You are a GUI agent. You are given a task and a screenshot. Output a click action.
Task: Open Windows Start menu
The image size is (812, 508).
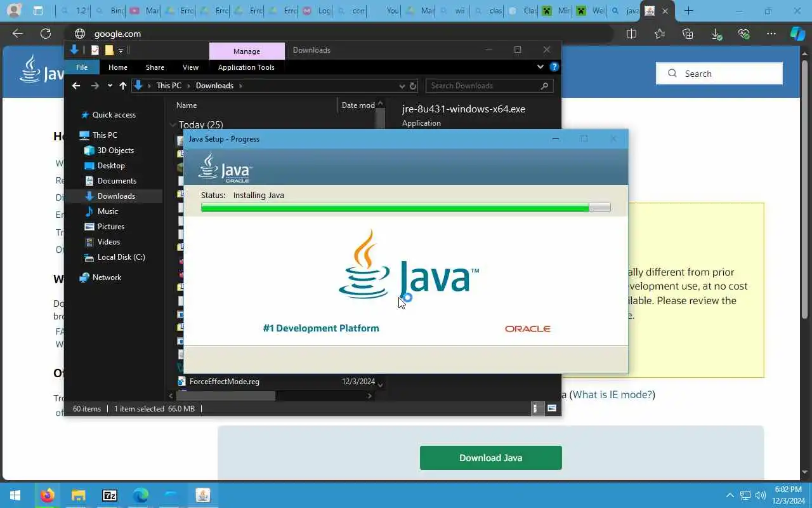click(15, 495)
